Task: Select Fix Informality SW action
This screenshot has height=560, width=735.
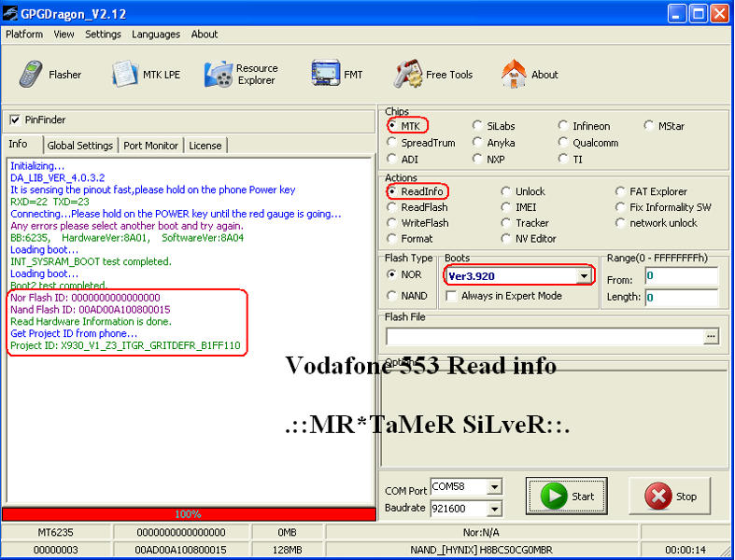Action: pos(620,207)
